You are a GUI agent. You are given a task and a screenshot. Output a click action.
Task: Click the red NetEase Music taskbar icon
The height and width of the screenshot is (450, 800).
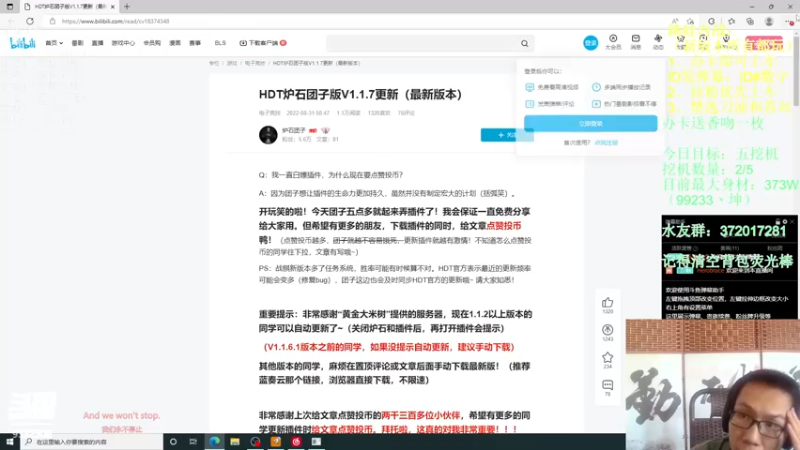tap(296, 442)
